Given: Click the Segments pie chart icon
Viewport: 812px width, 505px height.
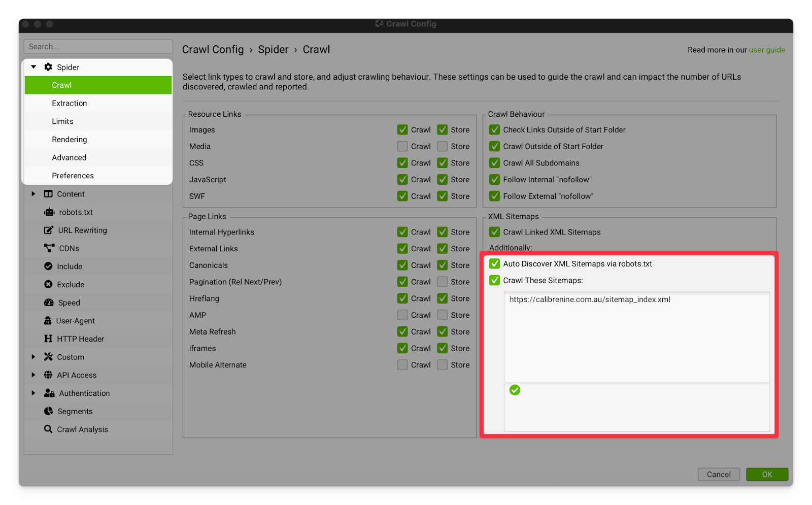Looking at the screenshot, I should click(48, 411).
